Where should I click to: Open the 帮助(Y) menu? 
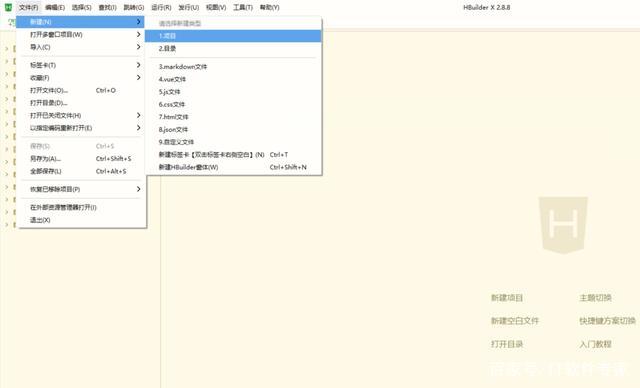coord(269,7)
